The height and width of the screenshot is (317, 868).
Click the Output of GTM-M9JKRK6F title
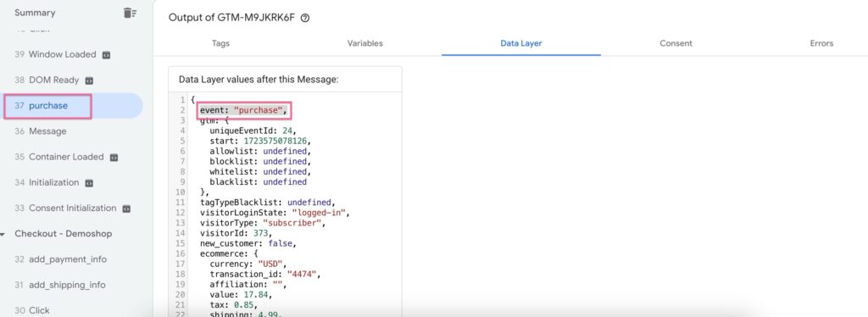click(232, 18)
